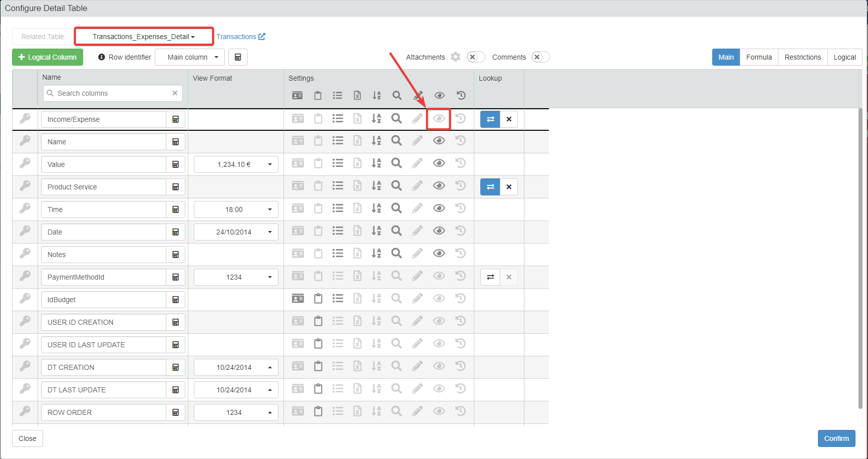Click the magnifier search icon in Name row
The height and width of the screenshot is (459, 868).
click(x=396, y=141)
